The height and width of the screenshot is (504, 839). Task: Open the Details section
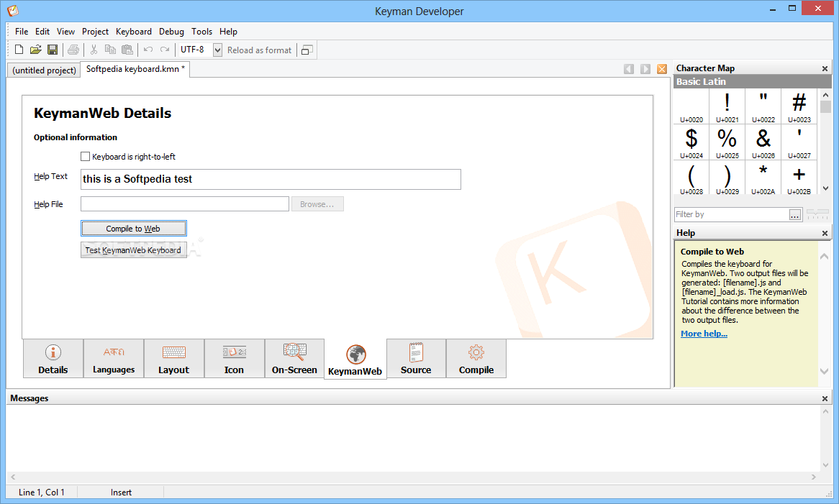pos(53,359)
